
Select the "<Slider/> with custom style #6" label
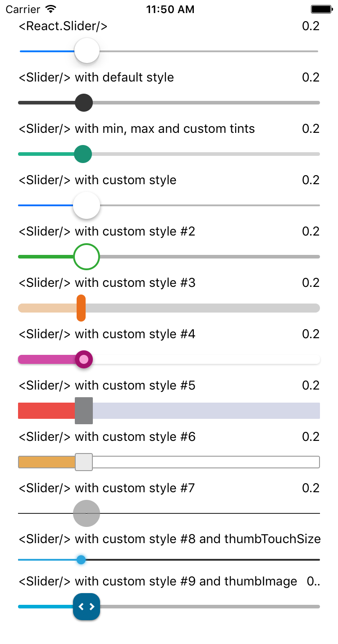(x=107, y=436)
